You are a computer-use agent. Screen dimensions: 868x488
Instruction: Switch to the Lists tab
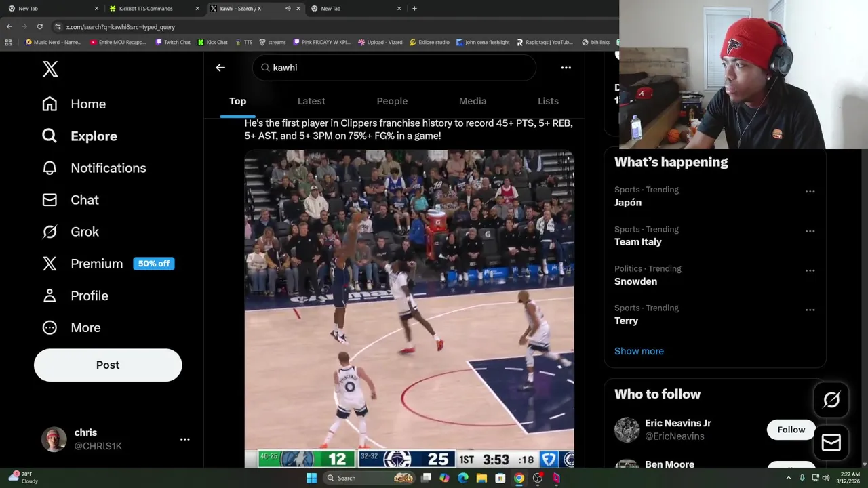point(548,101)
